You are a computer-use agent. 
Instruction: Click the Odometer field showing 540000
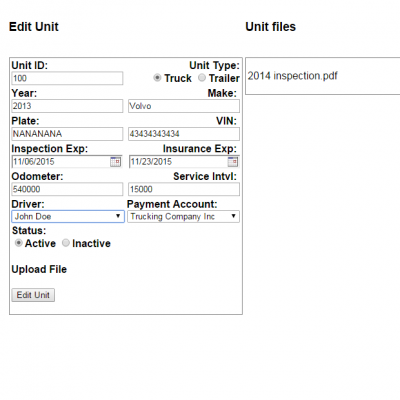click(x=67, y=189)
